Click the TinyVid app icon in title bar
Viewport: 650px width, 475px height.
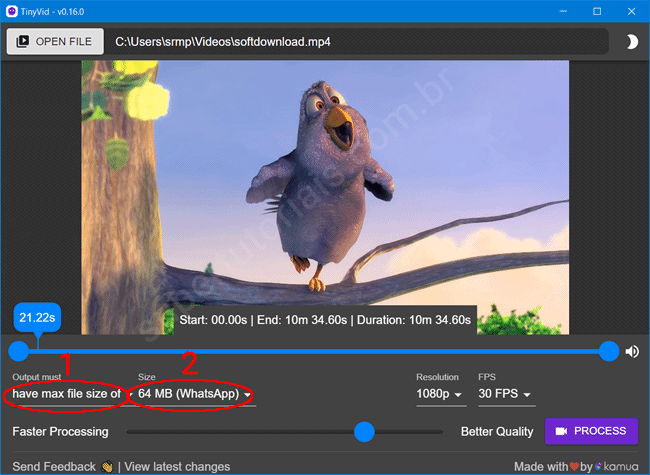pyautogui.click(x=11, y=11)
